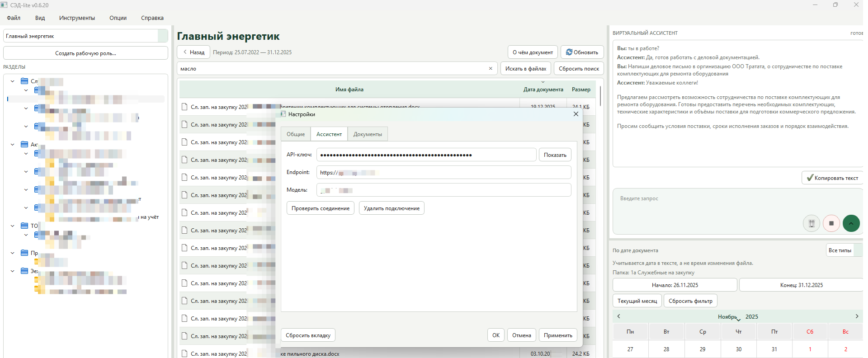Focus the Endpoint input field

coord(444,173)
